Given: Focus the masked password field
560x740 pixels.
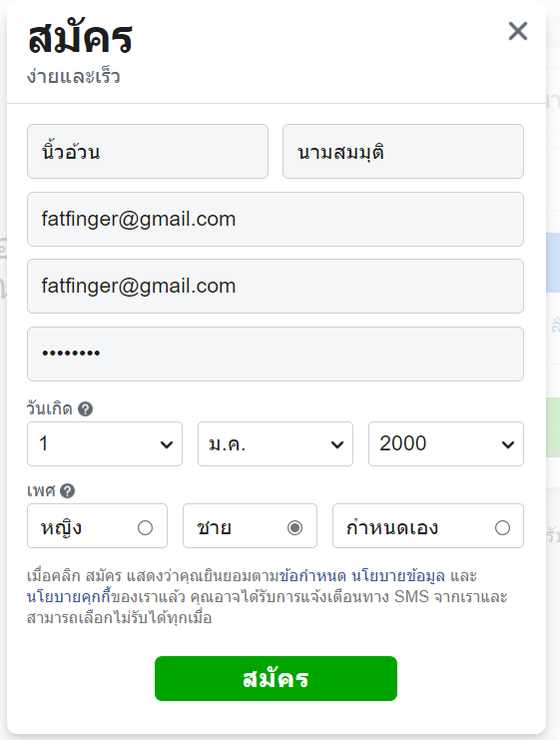Looking at the screenshot, I should click(x=276, y=354).
